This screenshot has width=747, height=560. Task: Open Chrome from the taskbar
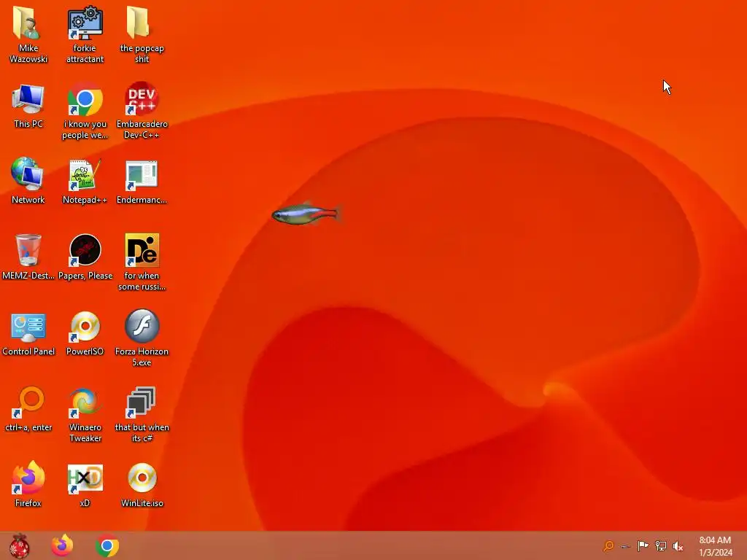click(x=107, y=545)
